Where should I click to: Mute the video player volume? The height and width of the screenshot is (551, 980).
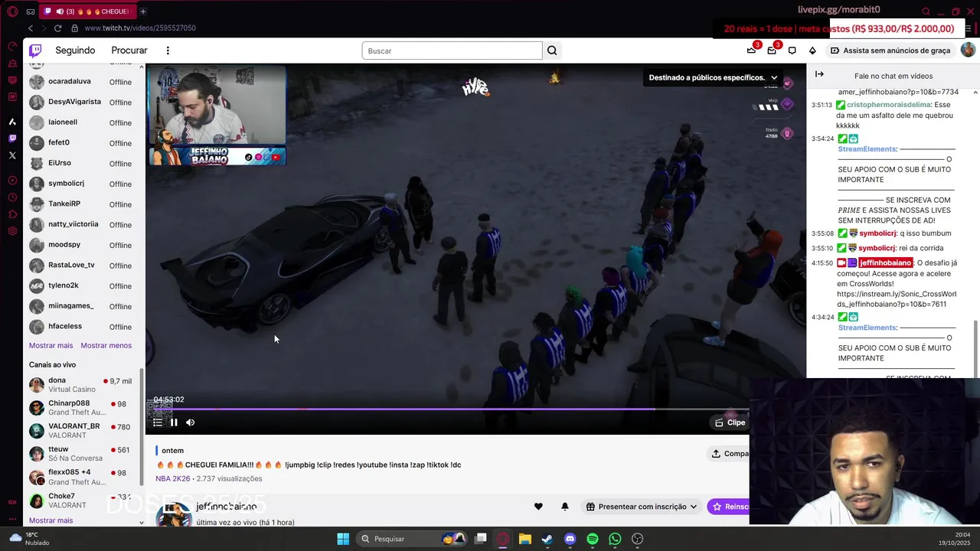pos(191,422)
